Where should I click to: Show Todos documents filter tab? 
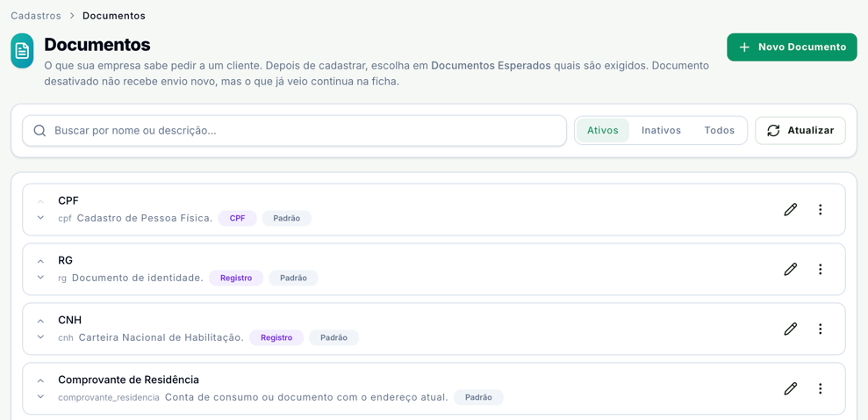pos(719,131)
